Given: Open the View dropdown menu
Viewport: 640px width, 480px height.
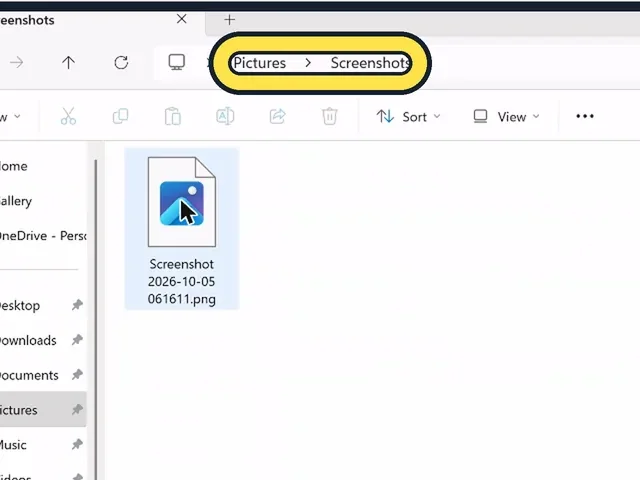Looking at the screenshot, I should (506, 117).
